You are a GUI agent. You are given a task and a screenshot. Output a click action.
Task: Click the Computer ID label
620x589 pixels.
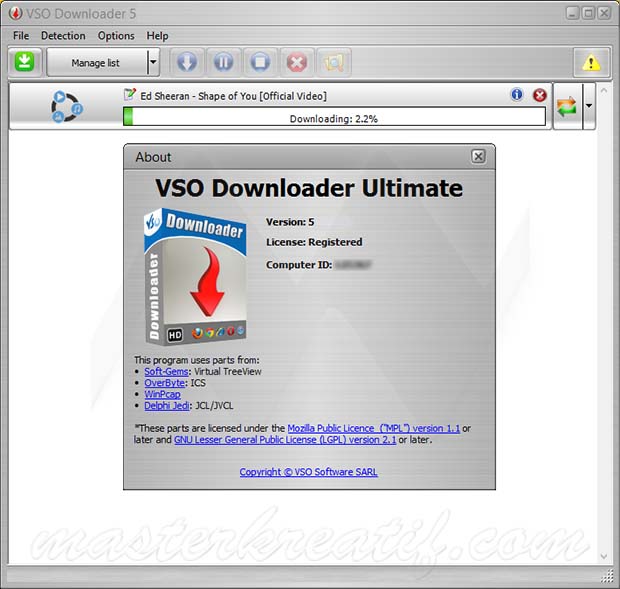pyautogui.click(x=299, y=264)
